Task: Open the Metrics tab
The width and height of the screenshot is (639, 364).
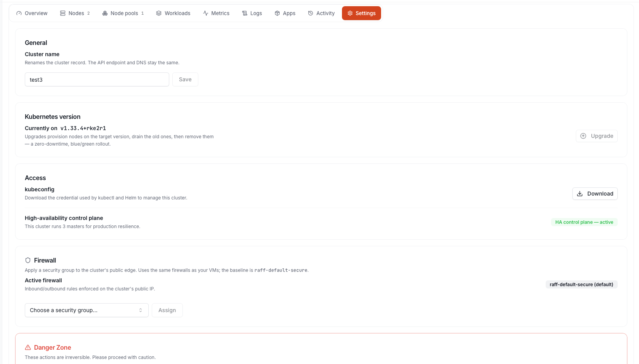Action: click(x=216, y=13)
